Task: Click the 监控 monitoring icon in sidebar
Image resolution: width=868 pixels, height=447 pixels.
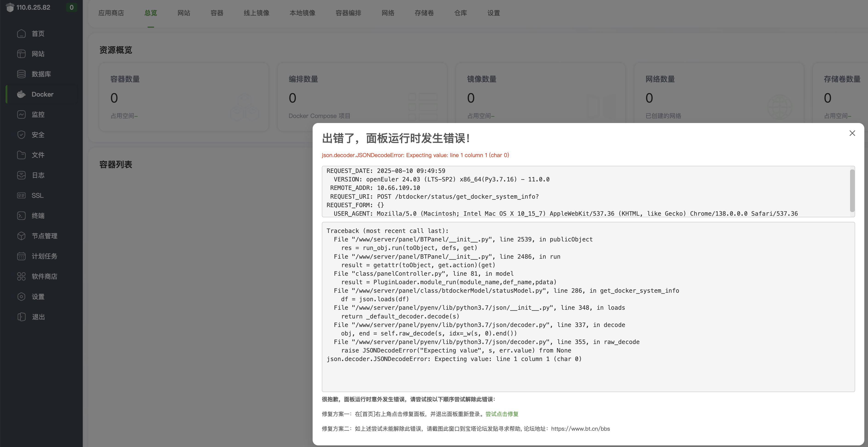Action: (21, 115)
